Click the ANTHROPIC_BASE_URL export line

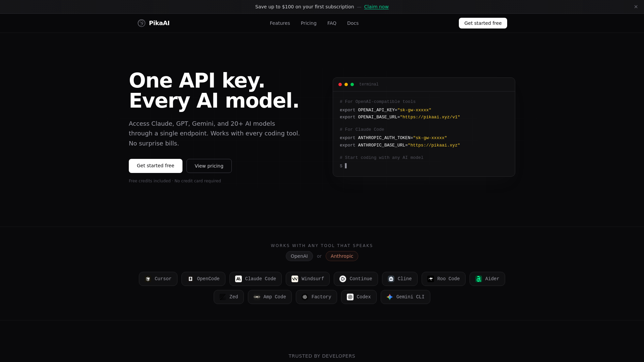(x=400, y=145)
